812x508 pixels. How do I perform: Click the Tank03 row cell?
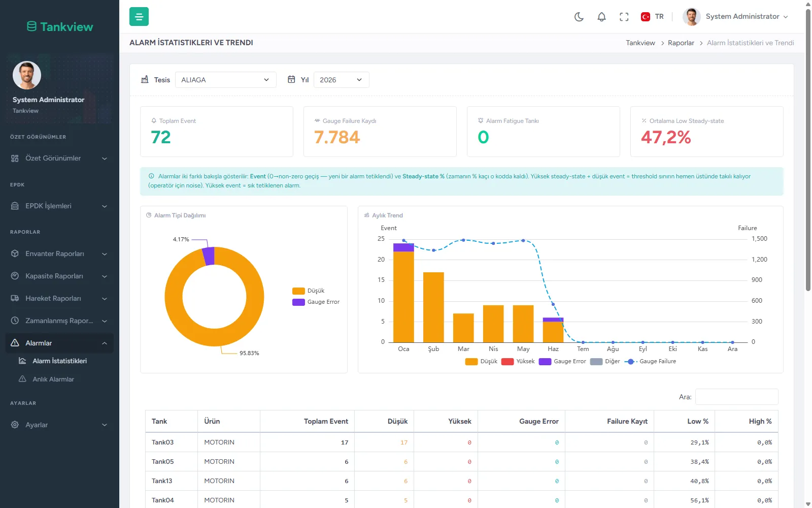(172, 442)
